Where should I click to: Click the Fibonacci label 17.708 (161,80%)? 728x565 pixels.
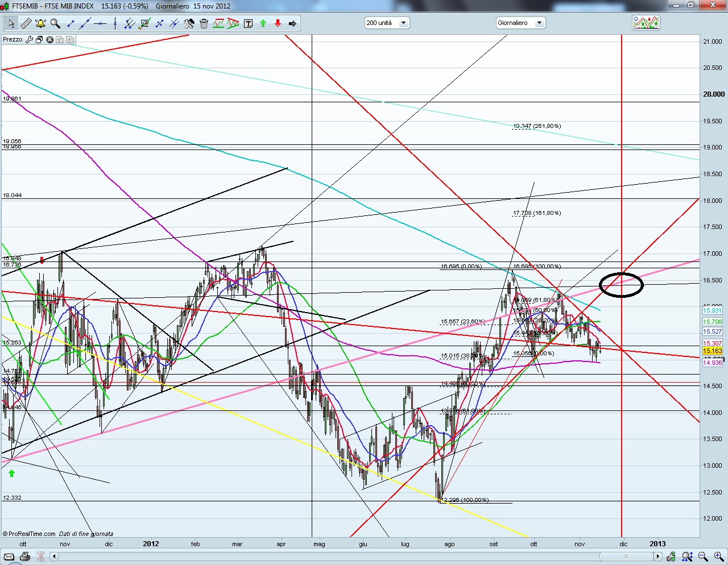(x=537, y=213)
